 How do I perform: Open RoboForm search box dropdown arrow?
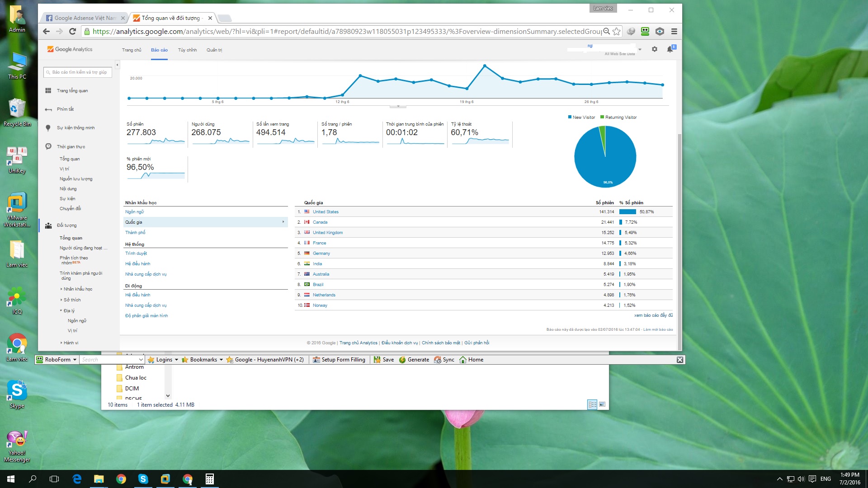coord(141,360)
